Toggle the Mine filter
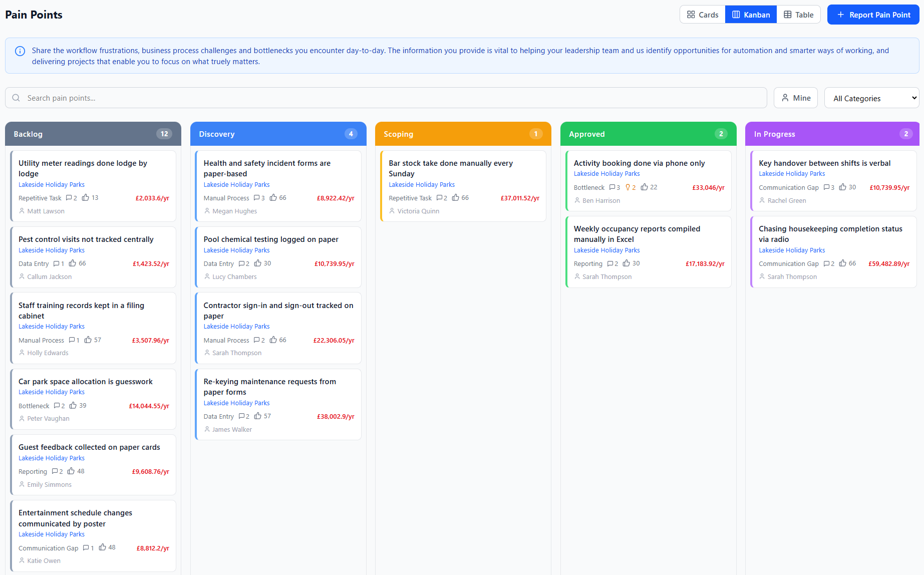 (x=796, y=98)
